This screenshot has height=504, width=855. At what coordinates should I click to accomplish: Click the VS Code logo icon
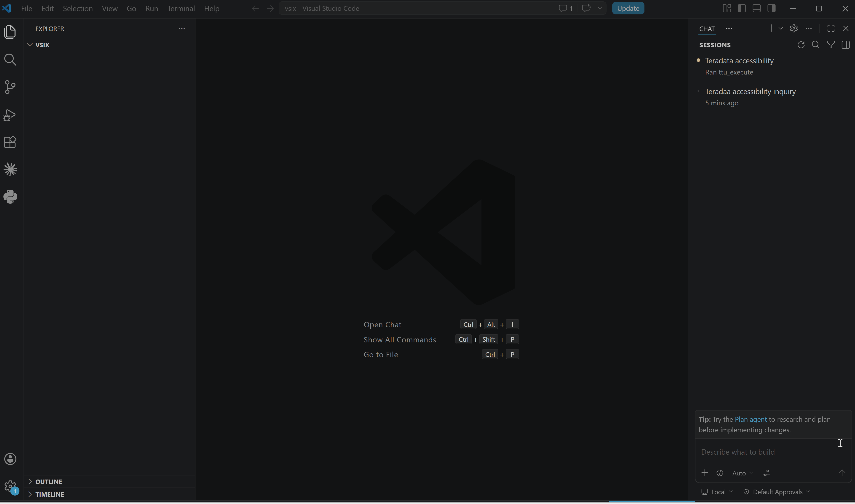pyautogui.click(x=7, y=8)
